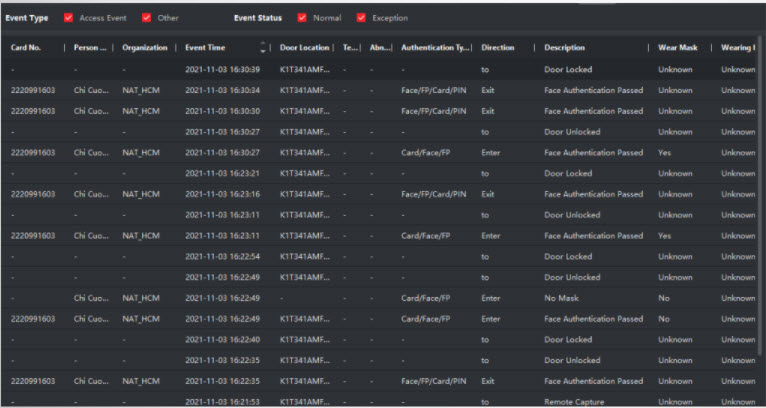This screenshot has width=766, height=408.
Task: Disable the Normal event status checkbox
Action: pyautogui.click(x=302, y=18)
